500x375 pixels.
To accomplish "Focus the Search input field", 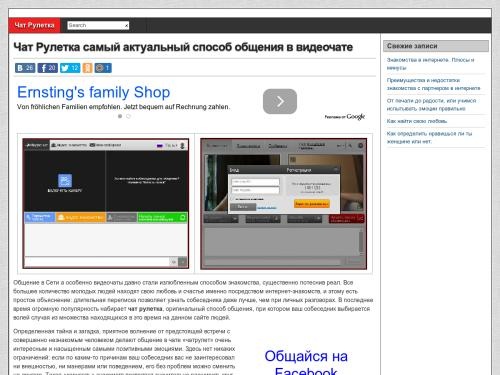I will click(98, 25).
